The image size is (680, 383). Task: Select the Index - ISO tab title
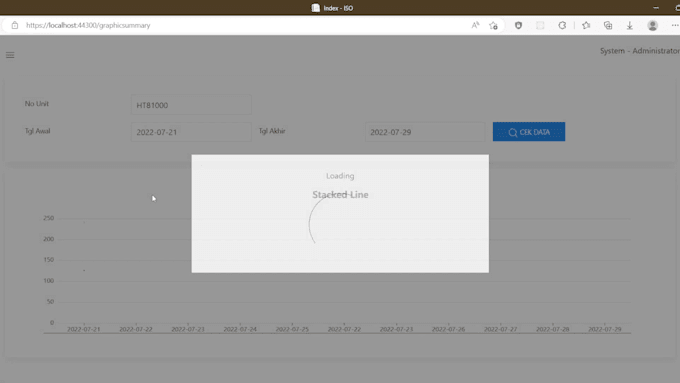[338, 8]
